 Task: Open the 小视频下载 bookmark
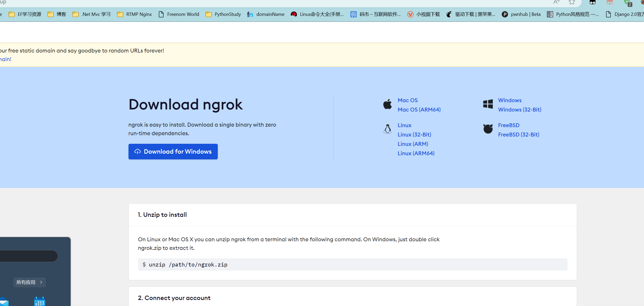(423, 14)
